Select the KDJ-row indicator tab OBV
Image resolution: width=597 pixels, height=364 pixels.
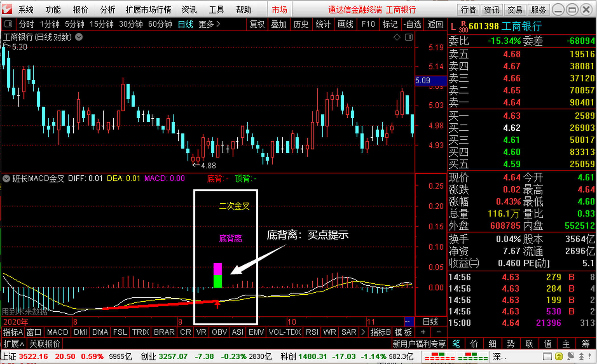[219, 332]
